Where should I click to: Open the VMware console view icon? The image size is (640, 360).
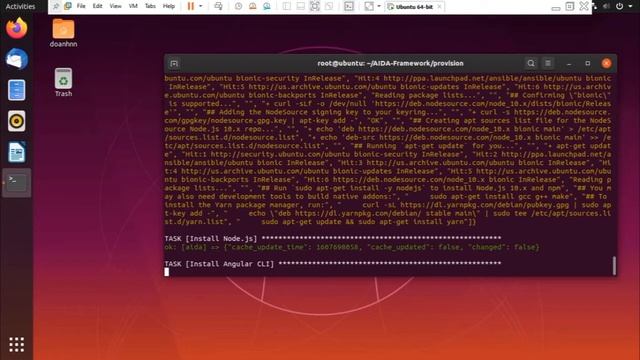tap(349, 6)
